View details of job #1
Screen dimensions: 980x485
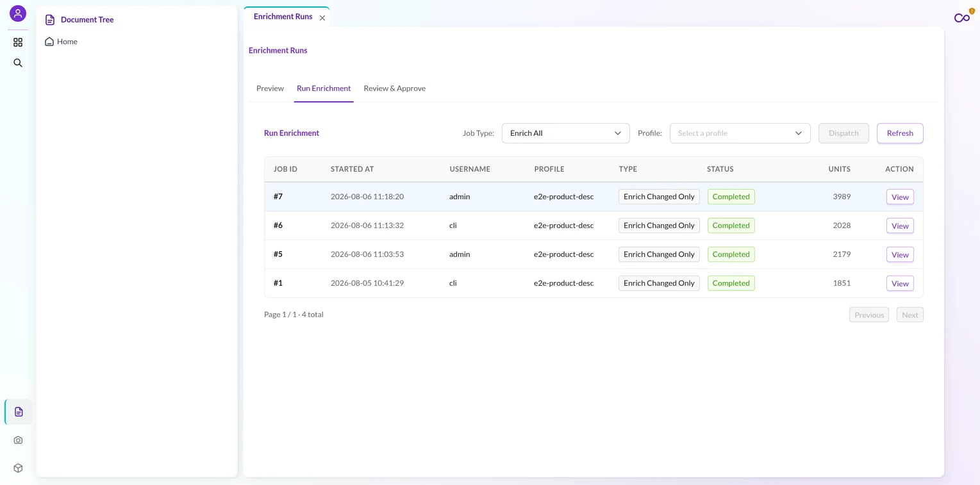pyautogui.click(x=900, y=284)
